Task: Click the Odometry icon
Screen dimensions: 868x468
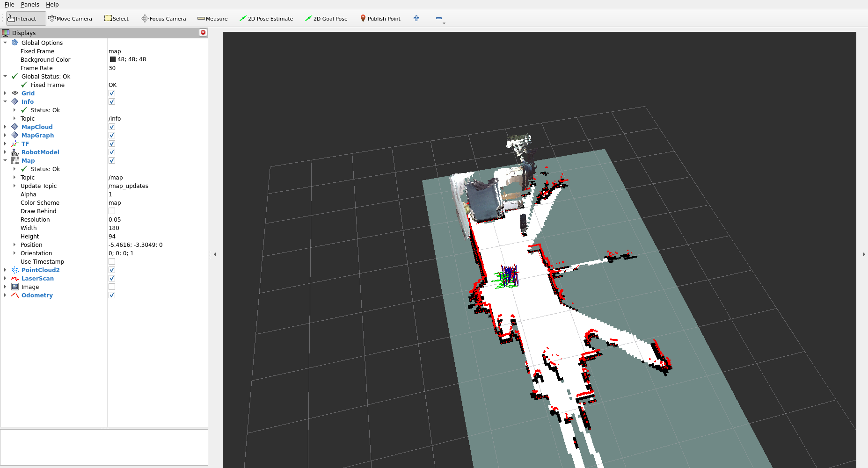Action: click(15, 295)
